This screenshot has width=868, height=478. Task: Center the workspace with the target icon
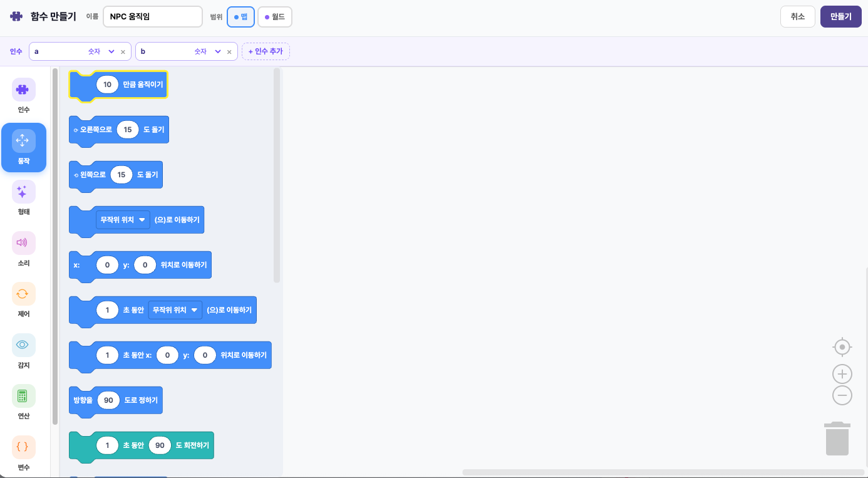pyautogui.click(x=842, y=347)
